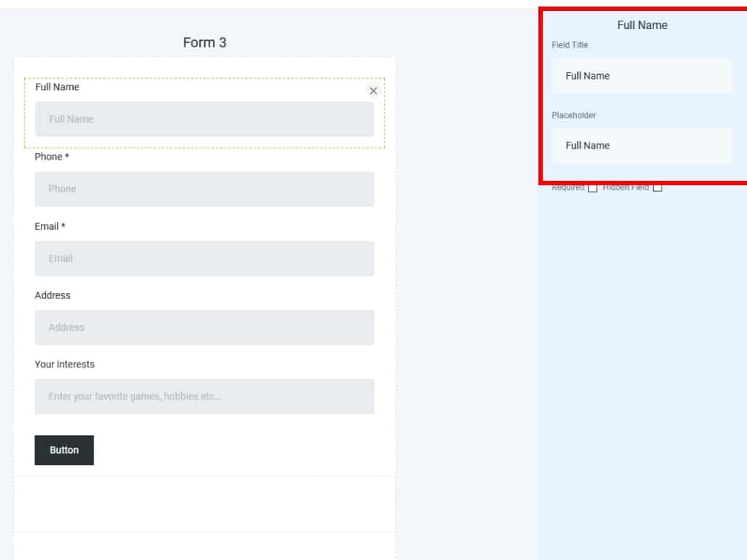Click the dark Button in the form
Image resolution: width=747 pixels, height=560 pixels.
pyautogui.click(x=64, y=450)
